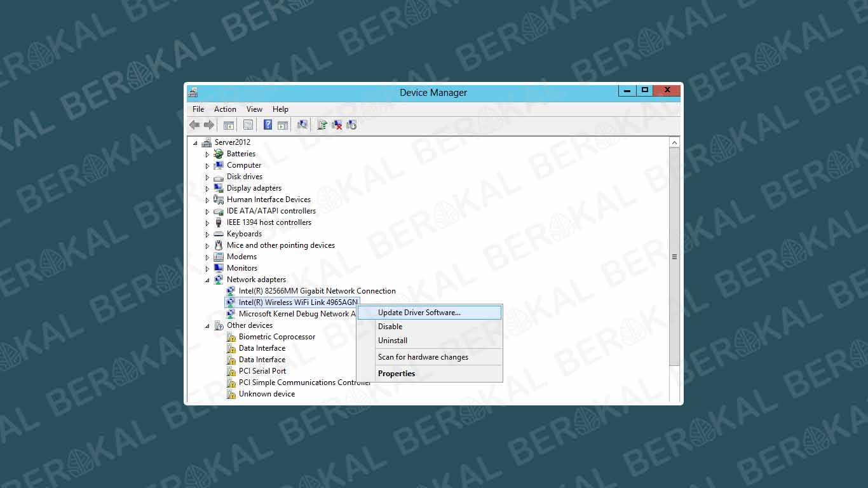The width and height of the screenshot is (868, 488).
Task: Open the View menu
Action: pyautogui.click(x=254, y=109)
